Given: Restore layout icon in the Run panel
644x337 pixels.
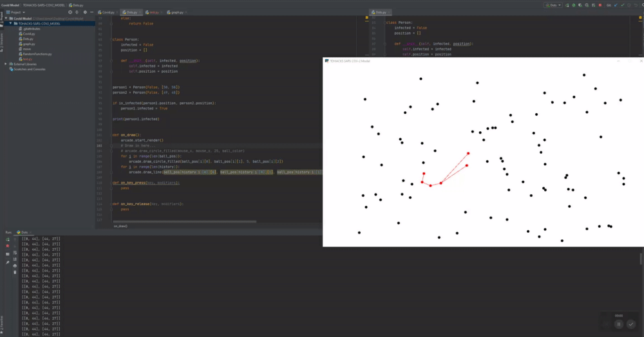Looking at the screenshot, I should [x=7, y=254].
